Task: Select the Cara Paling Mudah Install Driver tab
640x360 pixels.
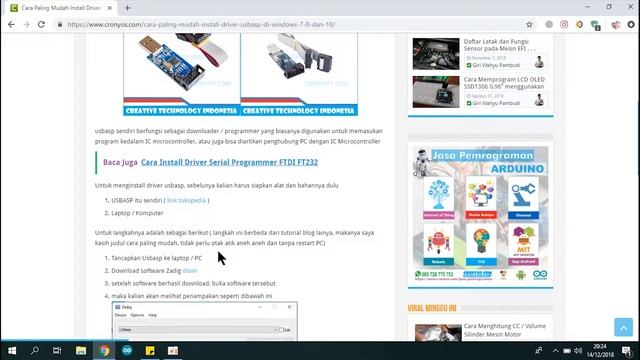Action: [60, 8]
